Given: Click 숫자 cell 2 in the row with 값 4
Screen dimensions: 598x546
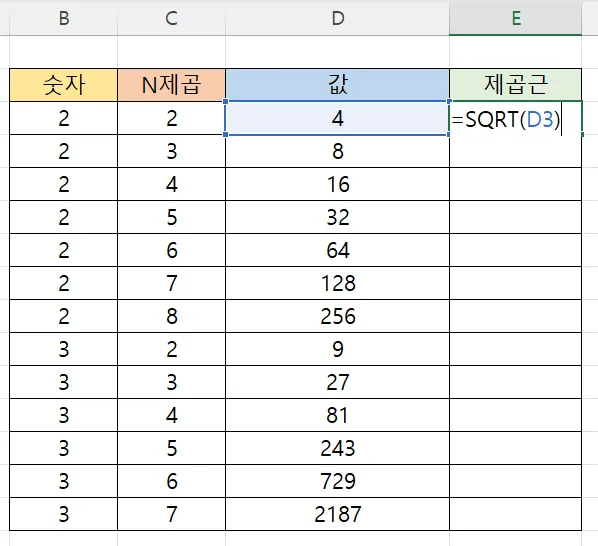Looking at the screenshot, I should [x=63, y=118].
